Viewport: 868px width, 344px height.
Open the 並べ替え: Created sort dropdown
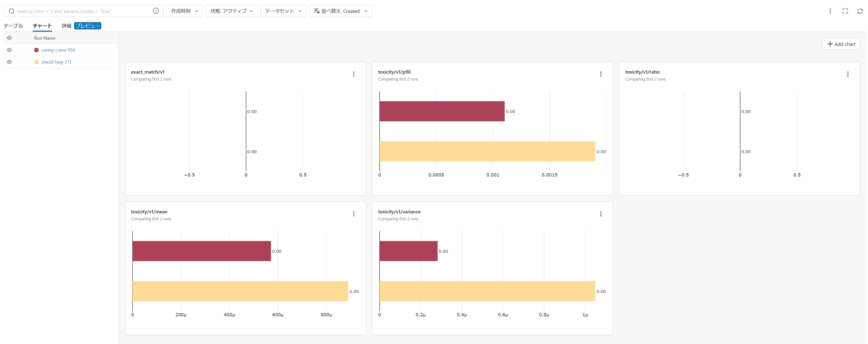click(340, 11)
